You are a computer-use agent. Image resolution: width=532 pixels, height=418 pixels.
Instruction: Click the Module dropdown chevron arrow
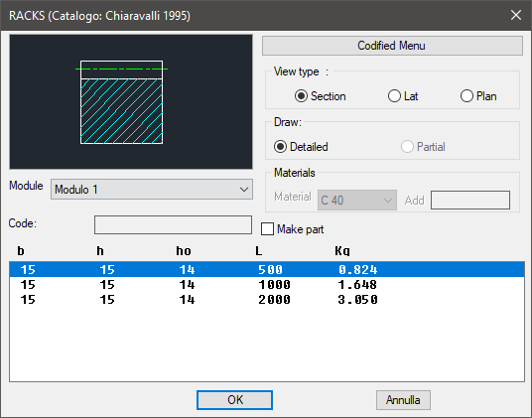pyautogui.click(x=244, y=190)
